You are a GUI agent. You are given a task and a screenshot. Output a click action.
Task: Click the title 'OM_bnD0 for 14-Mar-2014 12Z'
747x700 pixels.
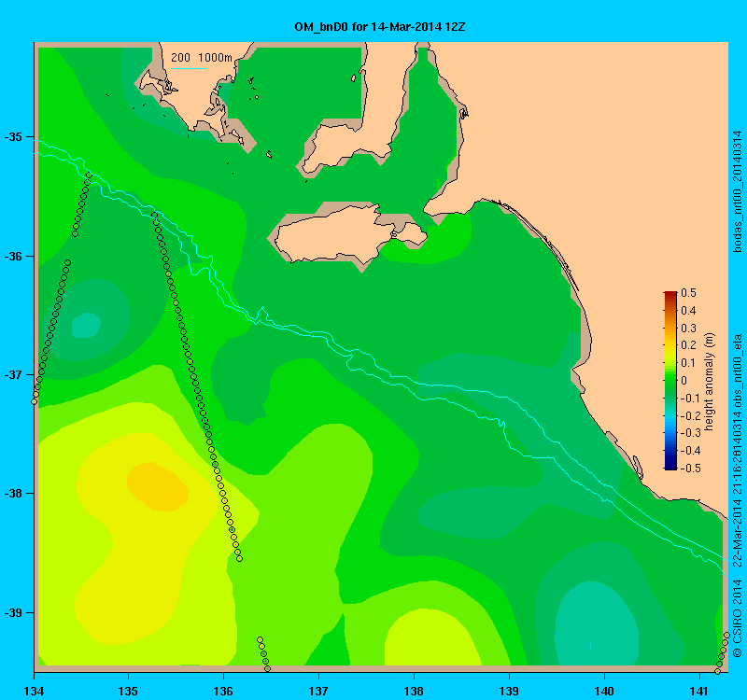tap(380, 27)
